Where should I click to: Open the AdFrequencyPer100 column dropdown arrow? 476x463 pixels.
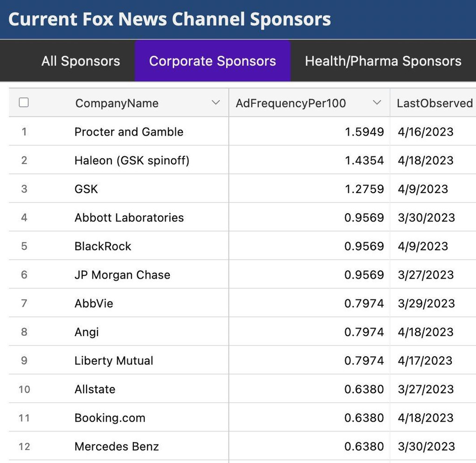coord(377,103)
